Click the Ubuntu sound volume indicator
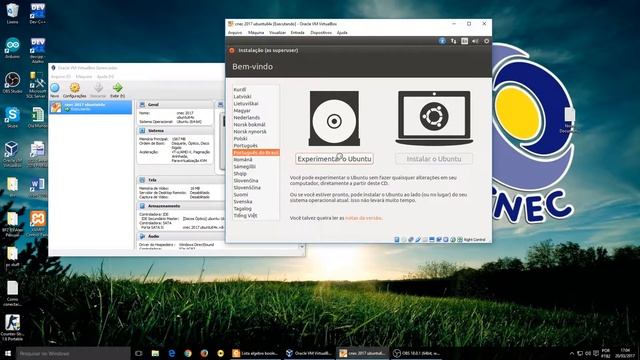This screenshot has height=360, width=640. coord(476,41)
